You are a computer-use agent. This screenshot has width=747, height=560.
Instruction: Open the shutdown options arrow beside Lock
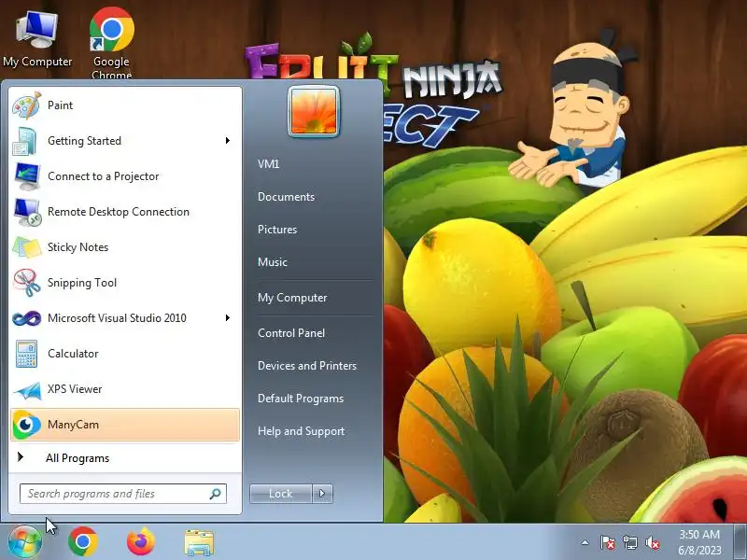tap(322, 494)
